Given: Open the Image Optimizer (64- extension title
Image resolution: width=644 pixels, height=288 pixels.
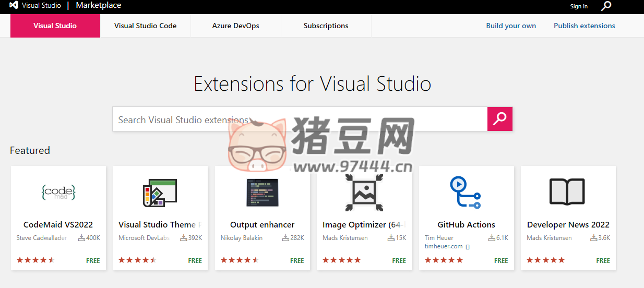Looking at the screenshot, I should coord(364,224).
